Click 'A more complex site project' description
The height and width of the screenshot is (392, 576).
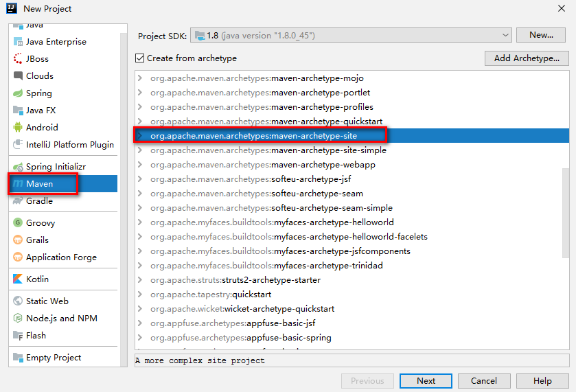pyautogui.click(x=200, y=360)
